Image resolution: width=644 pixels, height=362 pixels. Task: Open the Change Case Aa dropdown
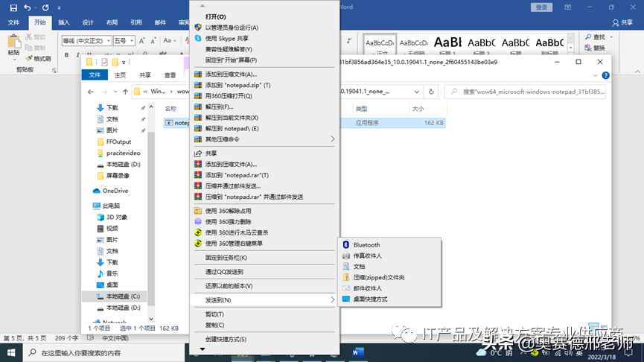(170, 41)
